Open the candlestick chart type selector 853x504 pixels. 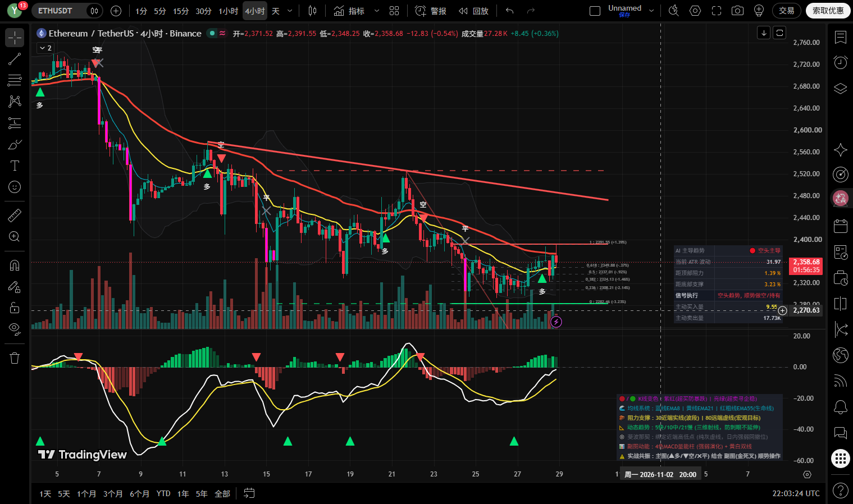click(312, 11)
